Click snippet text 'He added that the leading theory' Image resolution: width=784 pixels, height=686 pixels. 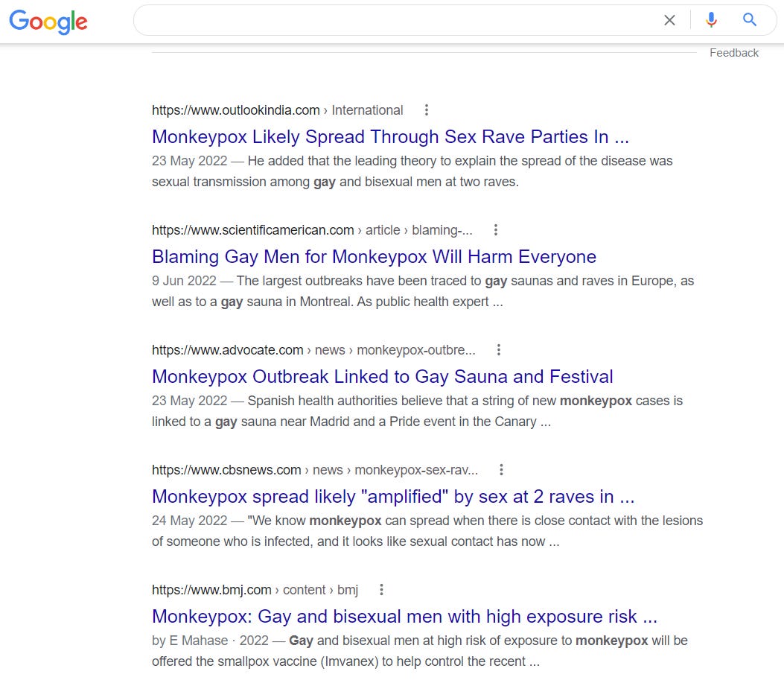click(343, 161)
